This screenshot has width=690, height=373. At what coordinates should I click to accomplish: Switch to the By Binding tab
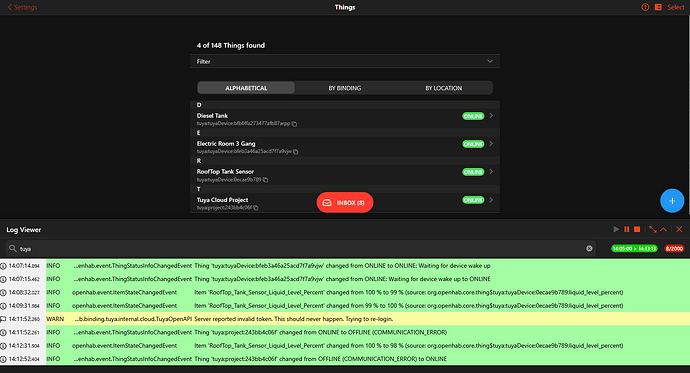[345, 88]
